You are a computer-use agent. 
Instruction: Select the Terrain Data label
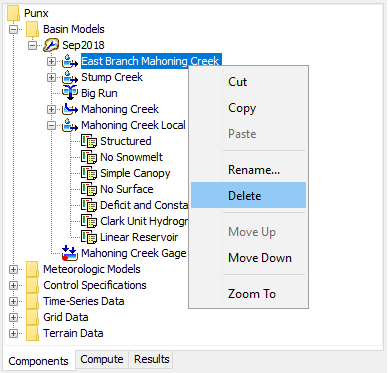point(73,333)
